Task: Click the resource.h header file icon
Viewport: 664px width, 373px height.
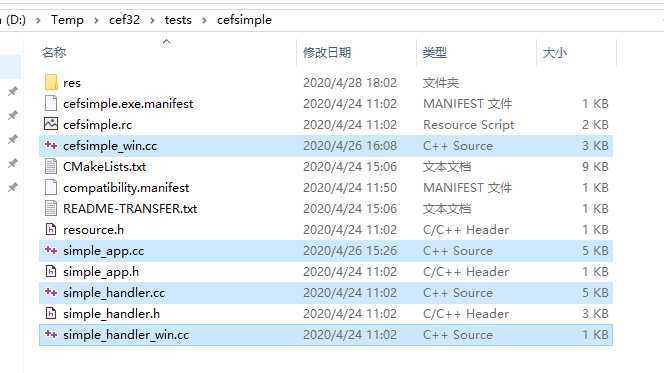Action: pyautogui.click(x=51, y=229)
